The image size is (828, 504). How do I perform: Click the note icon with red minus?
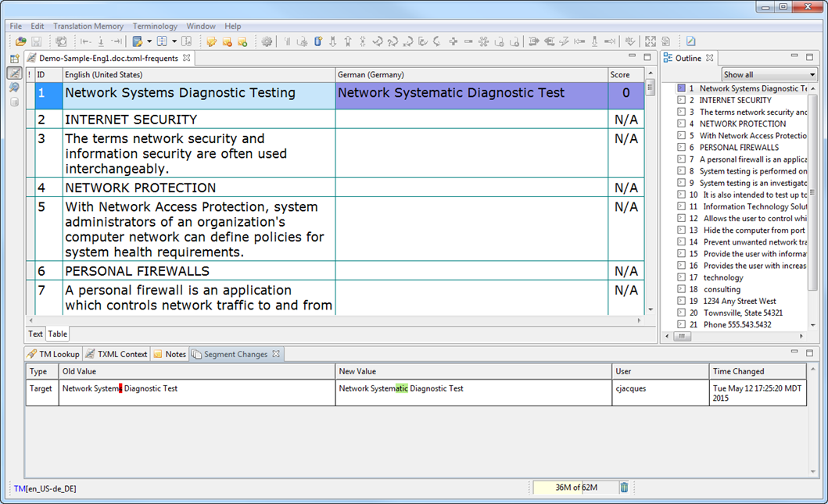[227, 41]
